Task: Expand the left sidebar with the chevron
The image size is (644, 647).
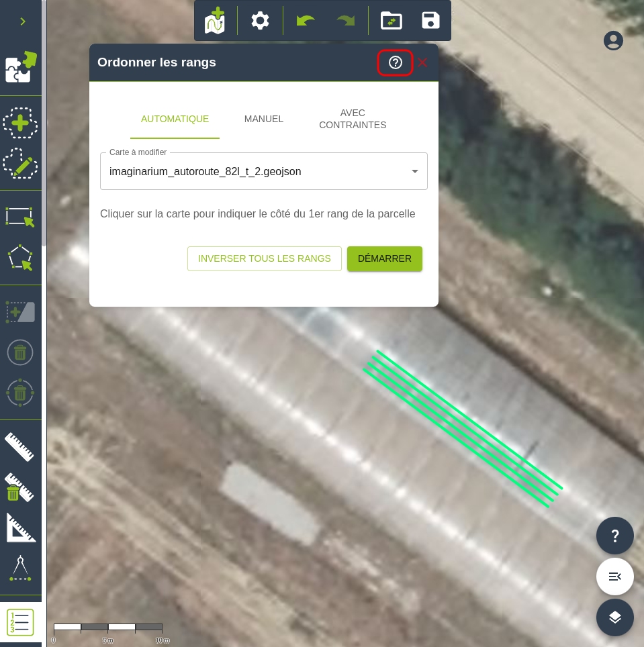Action: [x=23, y=21]
